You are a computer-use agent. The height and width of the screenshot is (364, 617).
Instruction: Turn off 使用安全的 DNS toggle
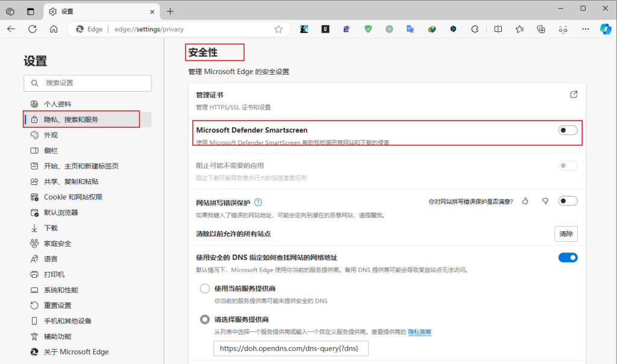point(568,257)
